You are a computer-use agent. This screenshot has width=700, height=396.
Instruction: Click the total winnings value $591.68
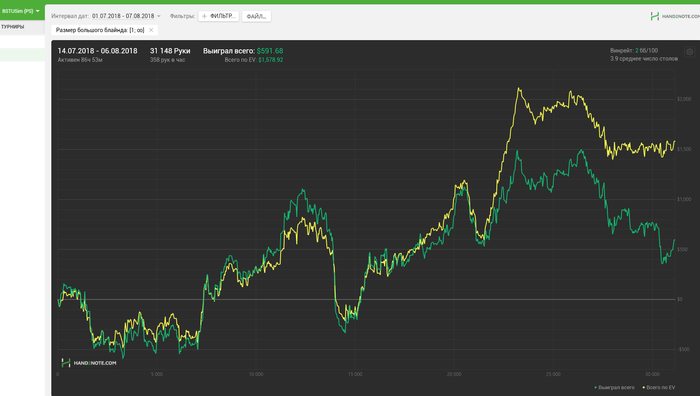[270, 51]
